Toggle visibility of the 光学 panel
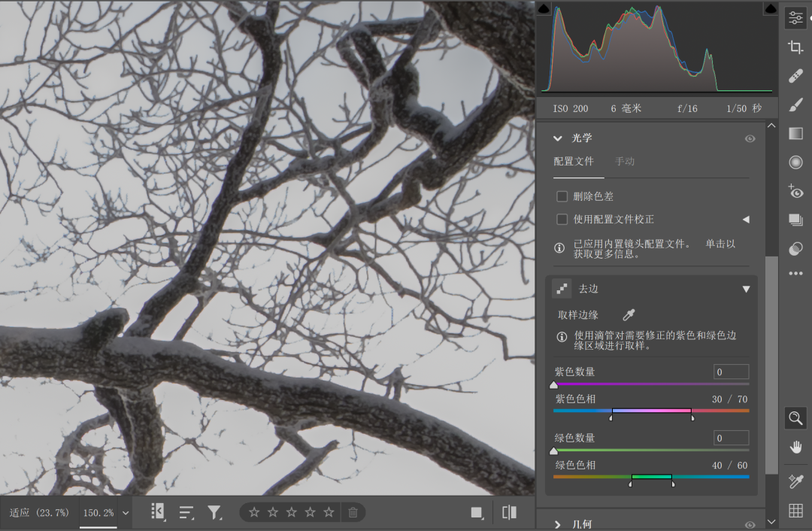 750,138
